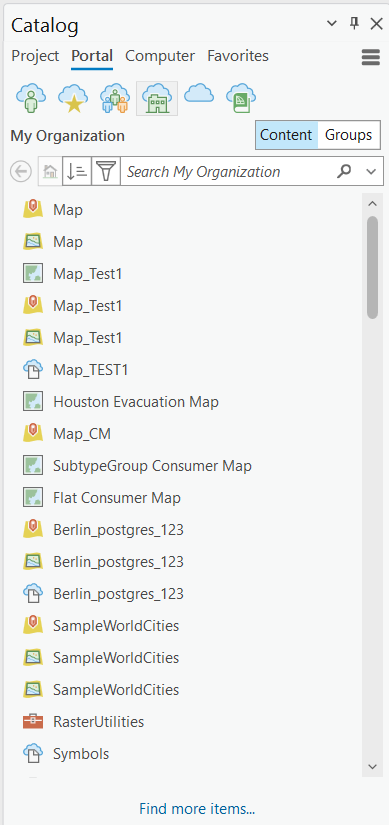
Task: Open the Living Atlas cloud book icon
Action: [241, 98]
